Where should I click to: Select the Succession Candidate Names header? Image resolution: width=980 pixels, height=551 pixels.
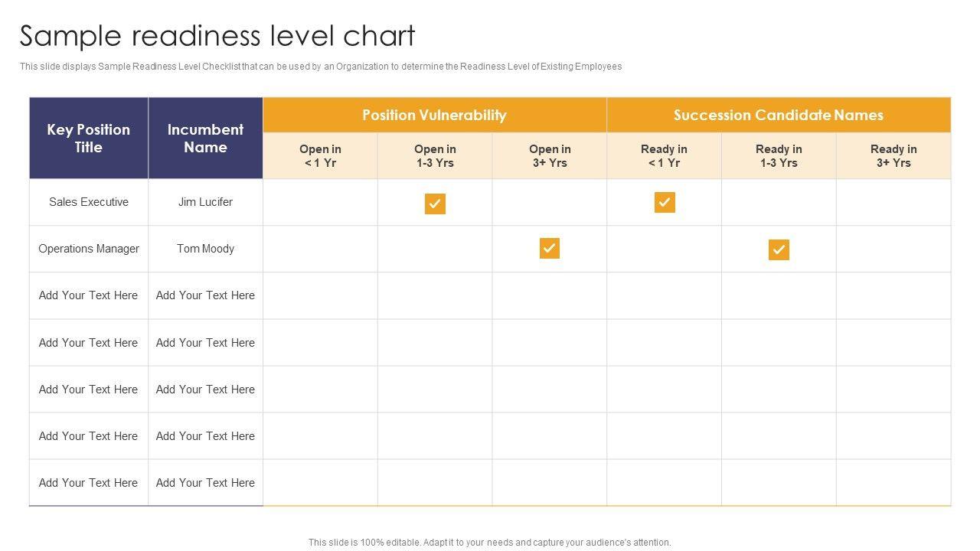coord(778,116)
